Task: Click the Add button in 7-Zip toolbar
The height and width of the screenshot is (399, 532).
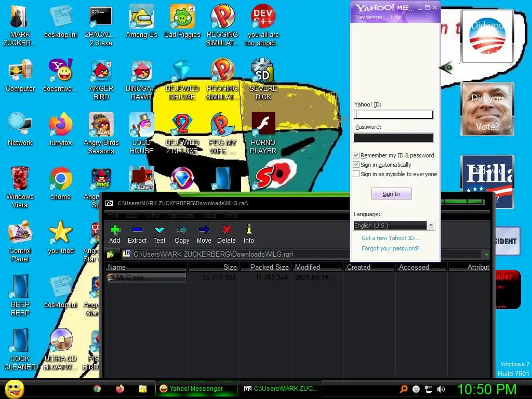Action: [x=115, y=234]
